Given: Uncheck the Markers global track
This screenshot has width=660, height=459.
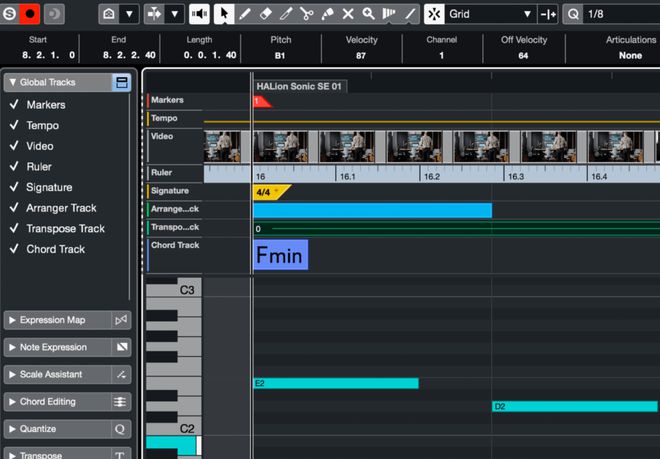Looking at the screenshot, I should point(14,105).
